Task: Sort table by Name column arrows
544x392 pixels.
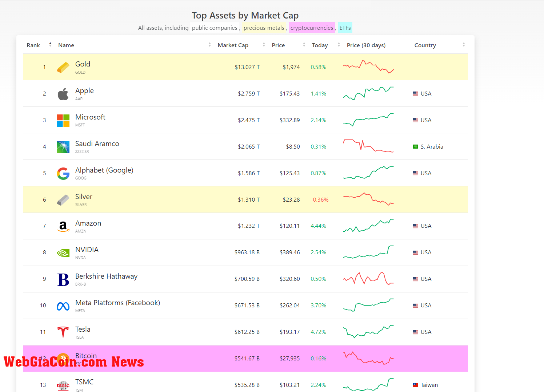Action: 210,45
